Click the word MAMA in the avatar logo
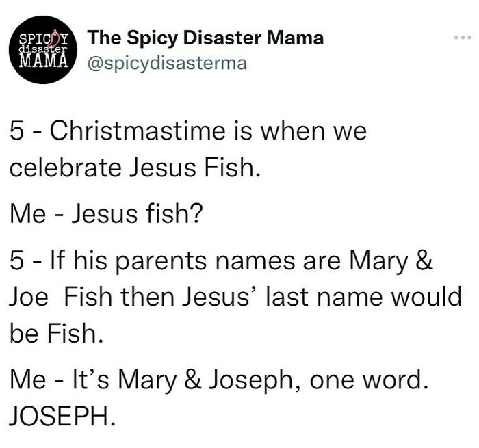Image resolution: width=479 pixels, height=448 pixels. pyautogui.click(x=43, y=60)
